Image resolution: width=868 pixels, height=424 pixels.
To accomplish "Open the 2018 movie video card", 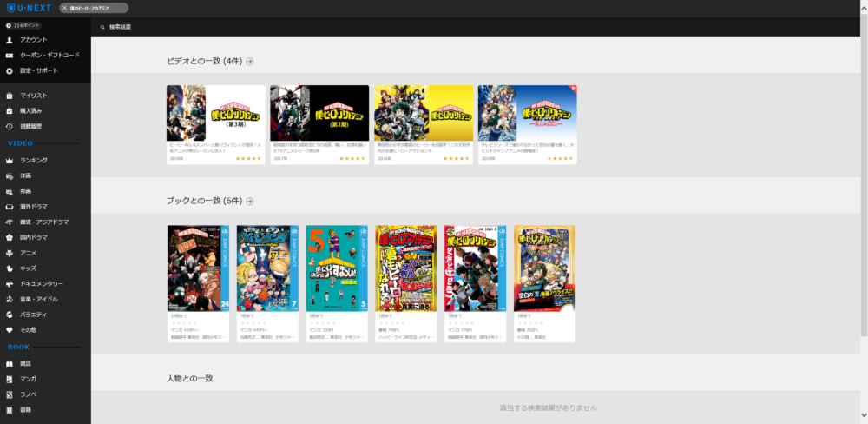I will pyautogui.click(x=527, y=125).
